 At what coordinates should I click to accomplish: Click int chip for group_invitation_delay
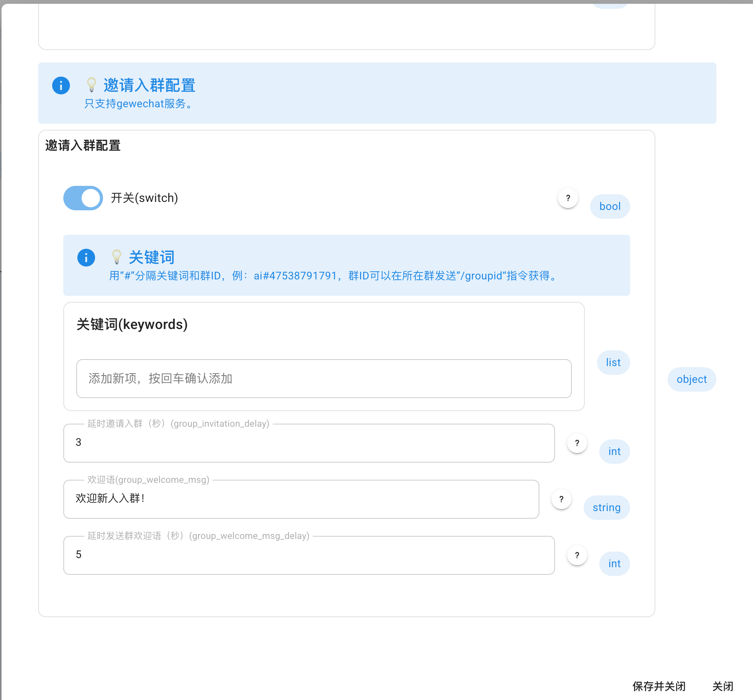pos(614,452)
